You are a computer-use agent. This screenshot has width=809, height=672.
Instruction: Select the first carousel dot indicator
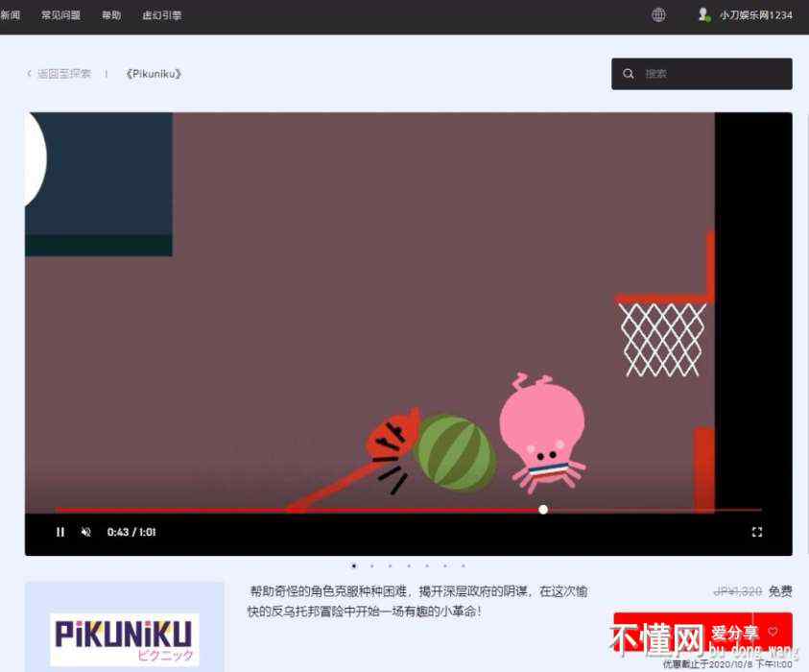click(x=353, y=566)
